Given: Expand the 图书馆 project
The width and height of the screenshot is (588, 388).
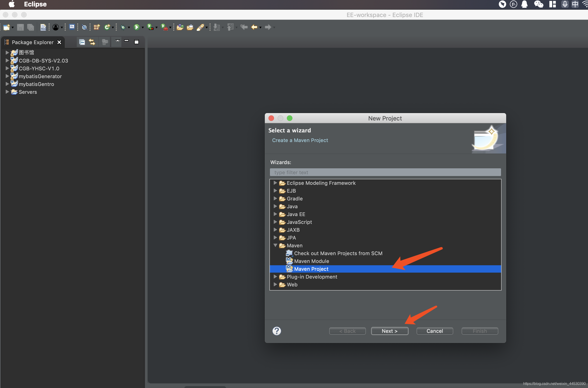Looking at the screenshot, I should [x=7, y=52].
